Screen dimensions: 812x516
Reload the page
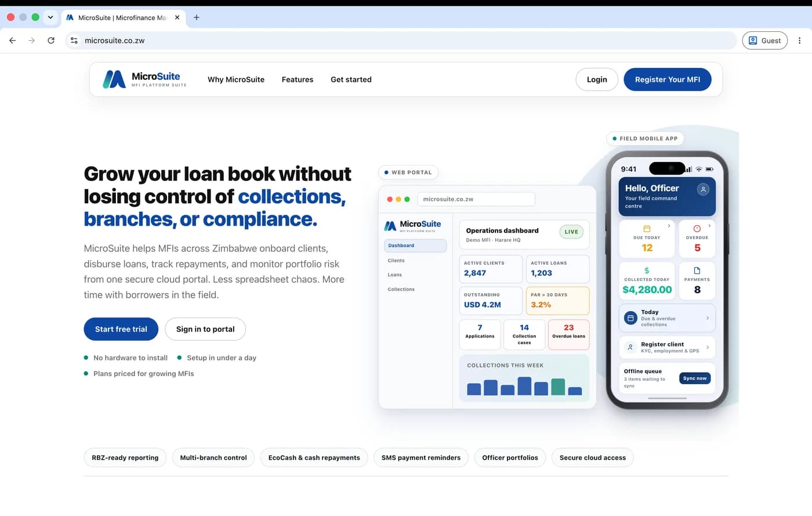51,41
